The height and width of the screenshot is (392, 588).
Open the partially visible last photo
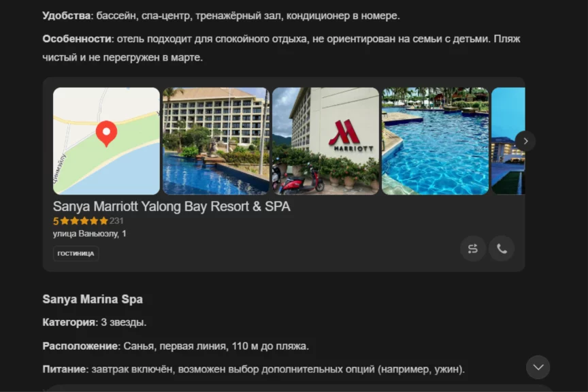pos(508,141)
